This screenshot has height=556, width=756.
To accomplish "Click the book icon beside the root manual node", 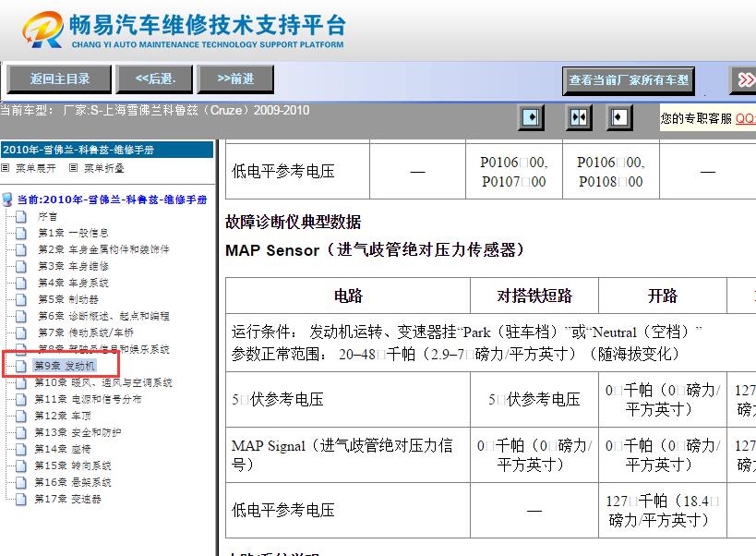I will click(7, 199).
